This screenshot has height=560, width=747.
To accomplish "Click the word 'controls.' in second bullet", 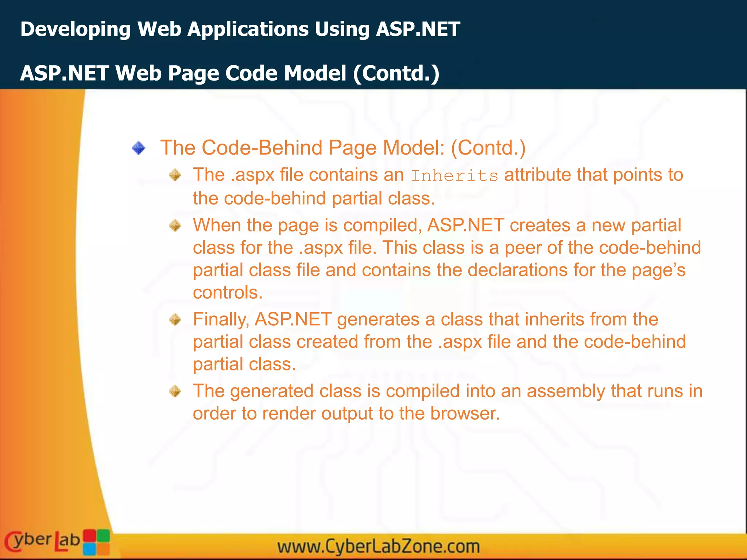I will pos(228,292).
